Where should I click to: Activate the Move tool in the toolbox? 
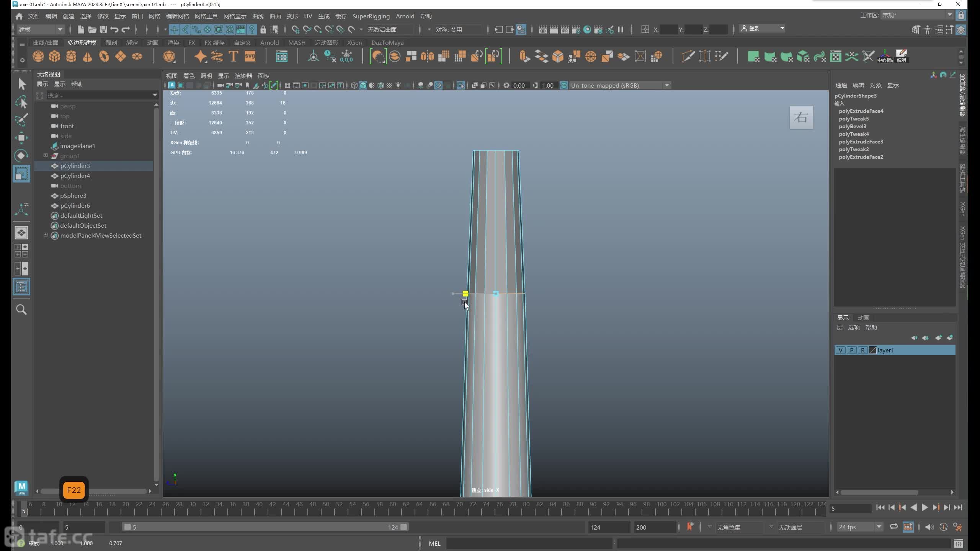(x=22, y=138)
